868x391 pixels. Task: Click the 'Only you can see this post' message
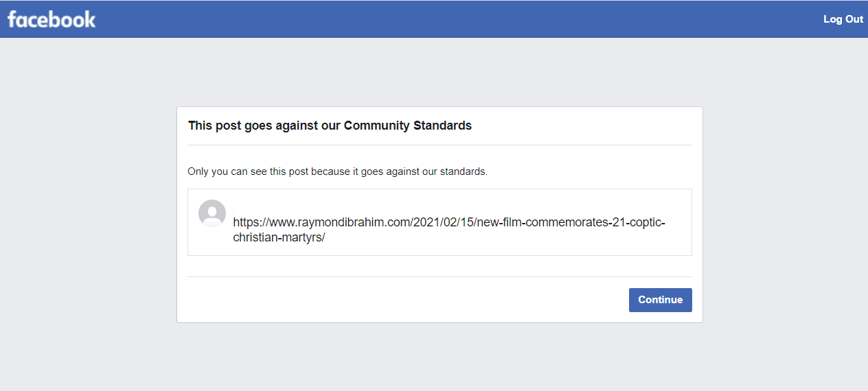[x=337, y=171]
